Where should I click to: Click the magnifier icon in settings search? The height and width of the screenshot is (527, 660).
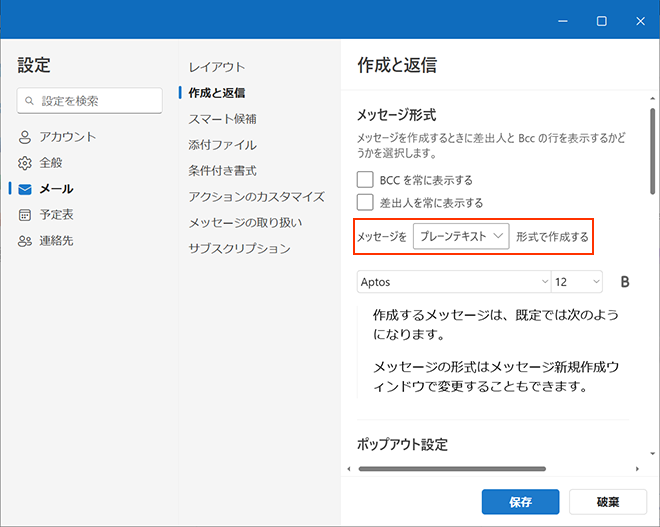tap(31, 101)
